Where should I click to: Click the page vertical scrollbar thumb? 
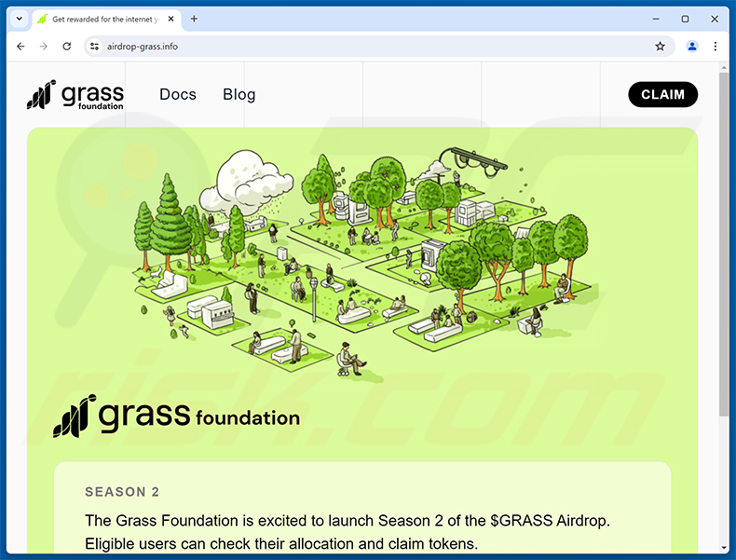pyautogui.click(x=723, y=243)
